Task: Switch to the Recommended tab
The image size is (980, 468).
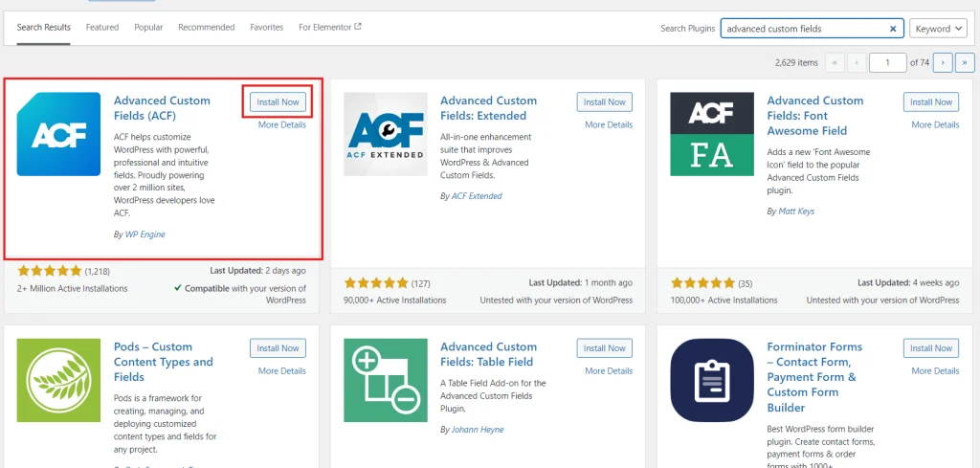Action: (x=207, y=28)
